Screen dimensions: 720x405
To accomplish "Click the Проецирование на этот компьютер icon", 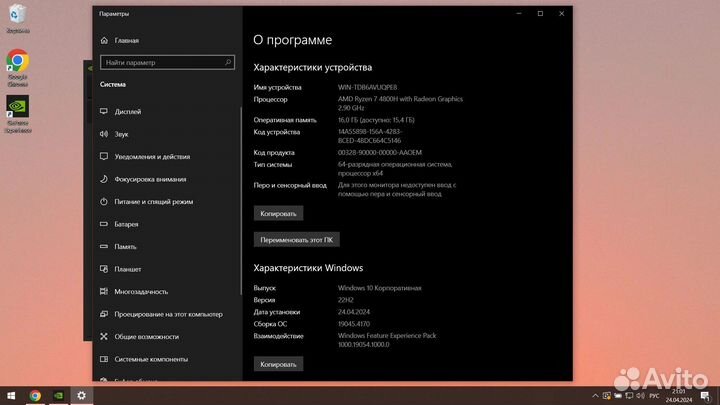I will pos(104,314).
